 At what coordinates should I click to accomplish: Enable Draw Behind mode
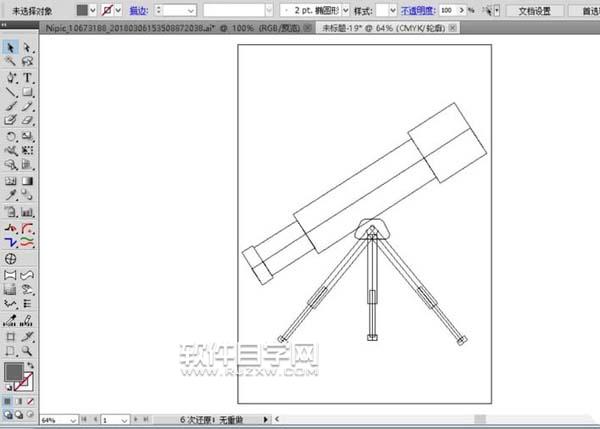click(x=19, y=414)
